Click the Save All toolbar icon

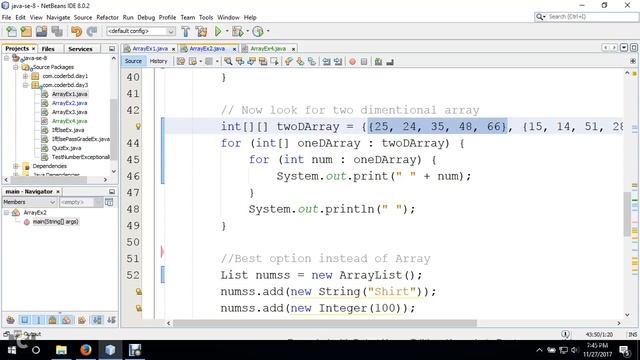tap(57, 31)
